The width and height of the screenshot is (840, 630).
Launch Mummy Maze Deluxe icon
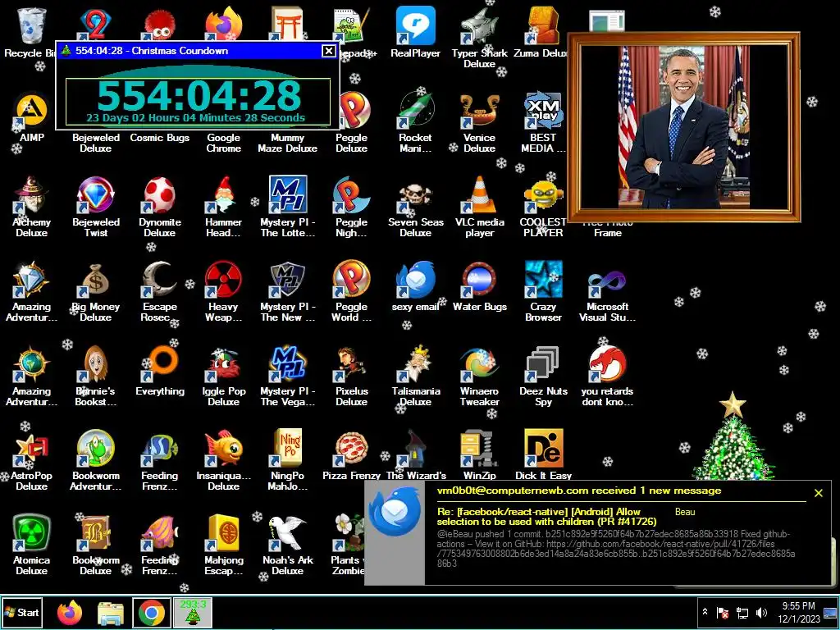tap(288, 143)
